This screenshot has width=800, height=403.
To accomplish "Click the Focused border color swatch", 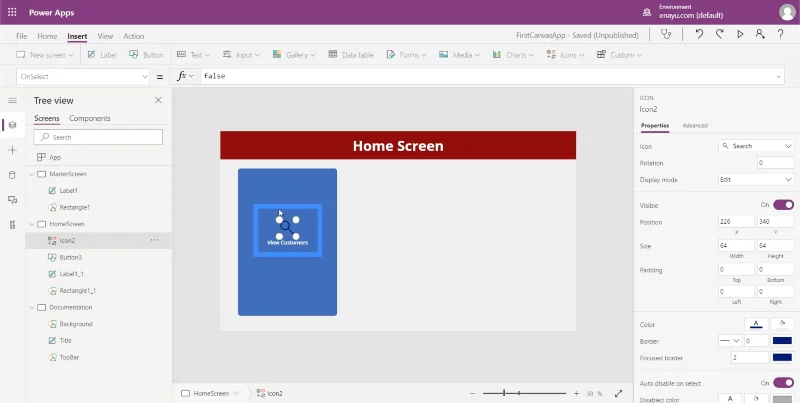I will coord(782,358).
